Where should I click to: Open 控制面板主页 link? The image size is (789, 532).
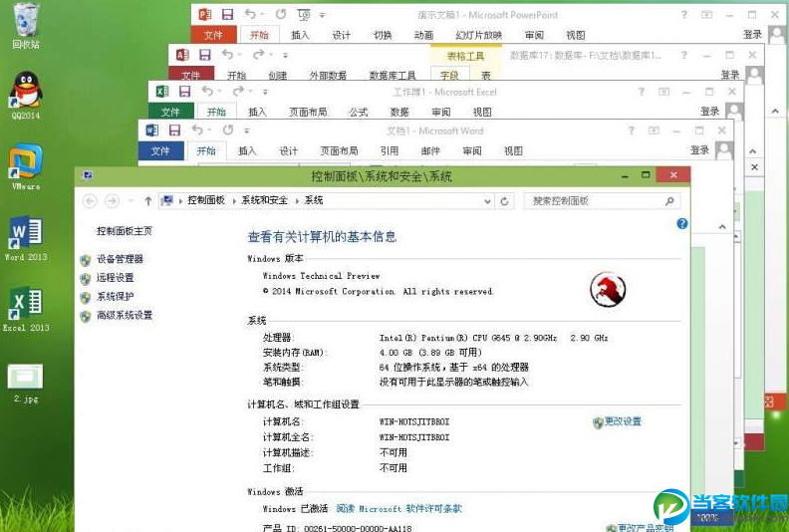point(125,231)
